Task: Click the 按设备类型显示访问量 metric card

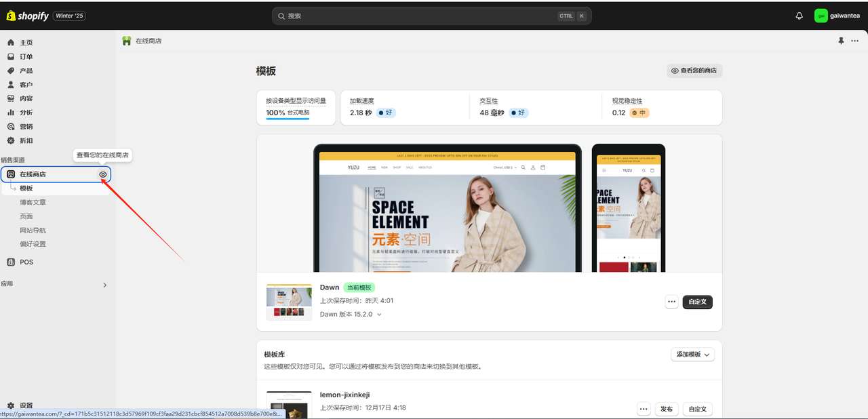Action: coord(296,107)
